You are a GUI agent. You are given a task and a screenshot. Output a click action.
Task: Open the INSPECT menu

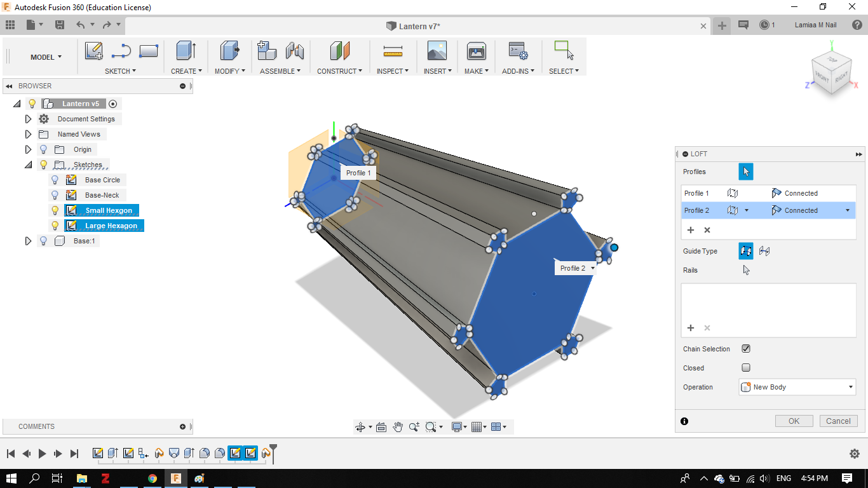click(393, 71)
